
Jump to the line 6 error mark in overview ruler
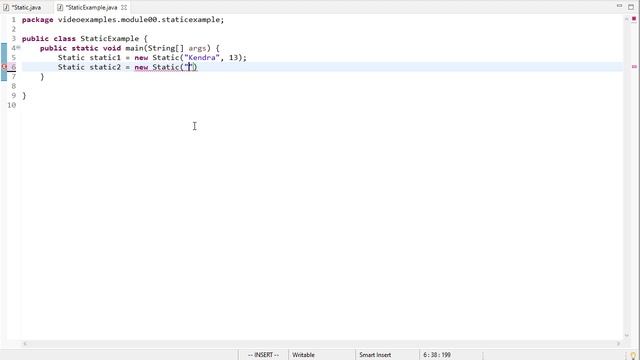click(634, 67)
